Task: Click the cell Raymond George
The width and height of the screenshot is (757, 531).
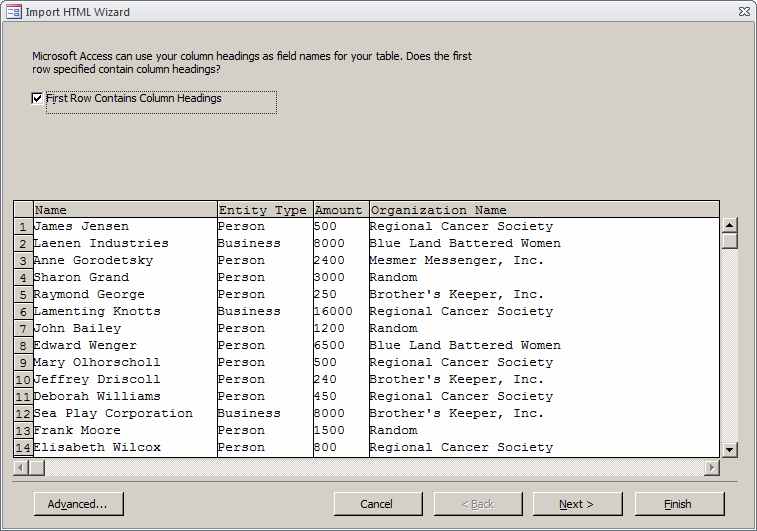Action: tap(125, 294)
